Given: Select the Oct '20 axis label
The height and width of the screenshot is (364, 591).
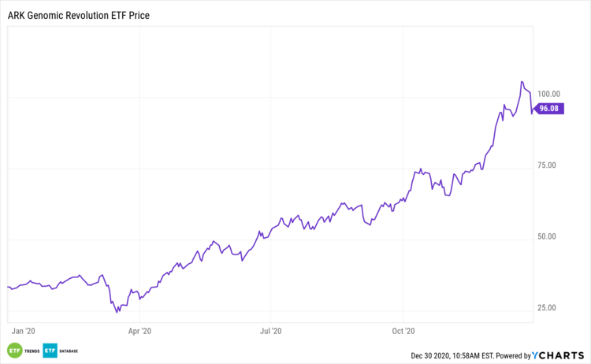Looking at the screenshot, I should tap(403, 332).
